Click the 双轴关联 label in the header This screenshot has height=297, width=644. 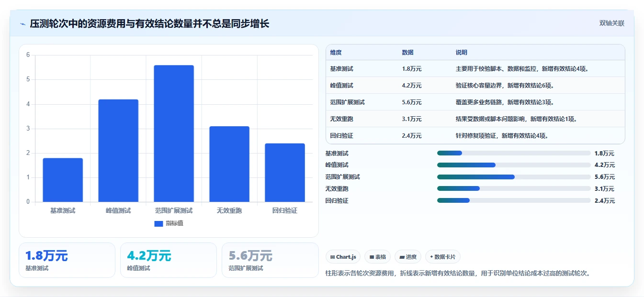pyautogui.click(x=611, y=23)
